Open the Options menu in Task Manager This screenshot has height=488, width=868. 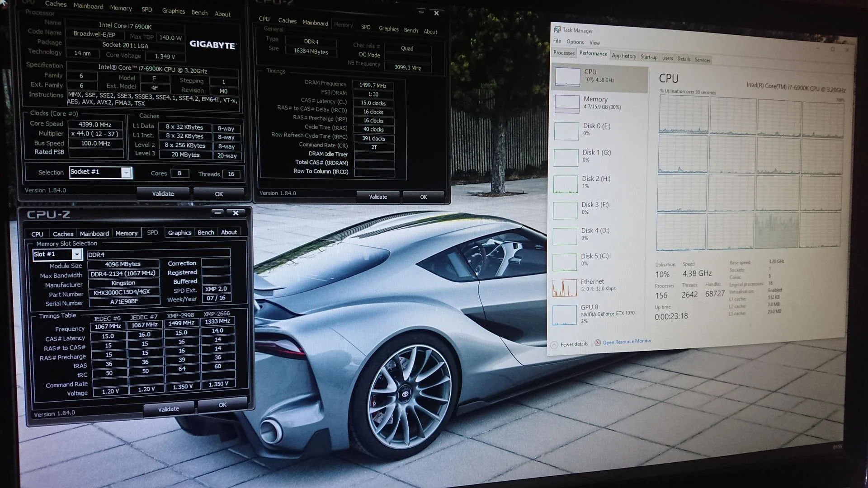pos(575,42)
